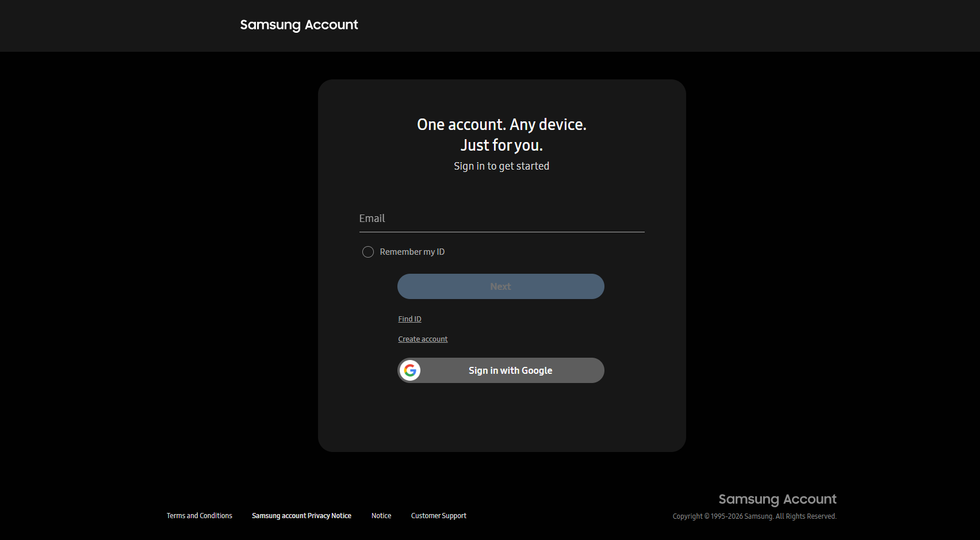
Task: Click the Email label to focus input
Action: (x=373, y=218)
